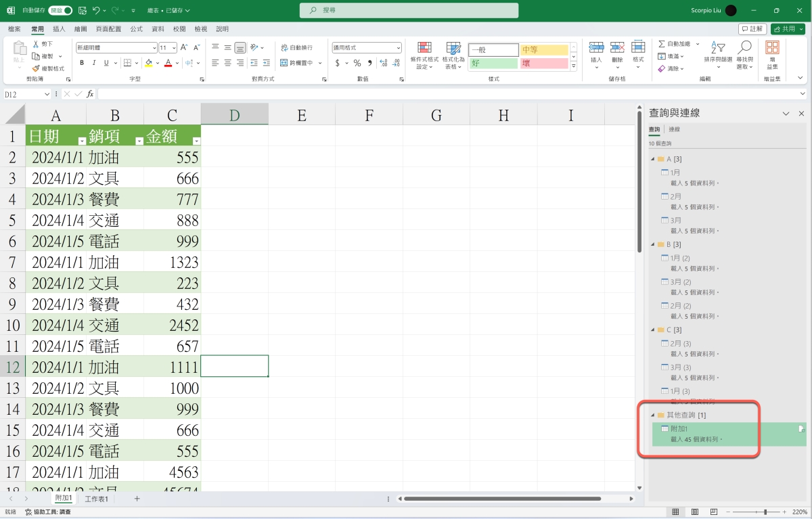Open the 插入 ribbon tab
The width and height of the screenshot is (812, 519).
[59, 29]
